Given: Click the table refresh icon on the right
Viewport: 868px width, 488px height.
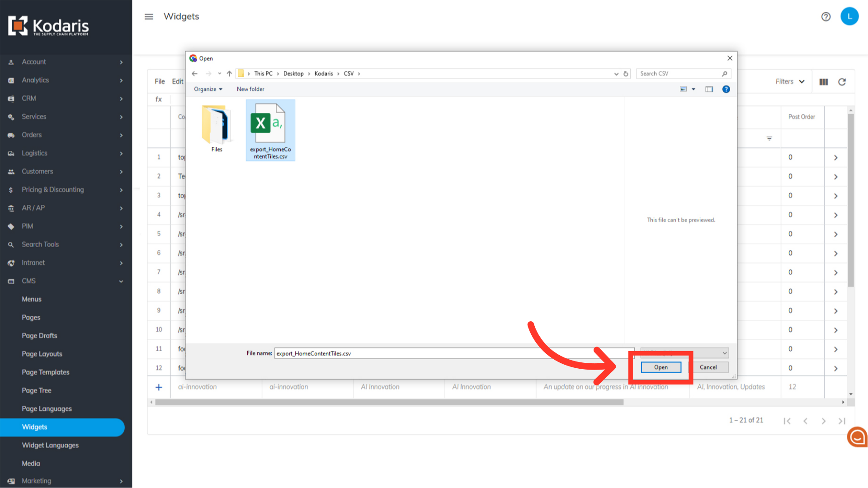Looking at the screenshot, I should [x=842, y=82].
